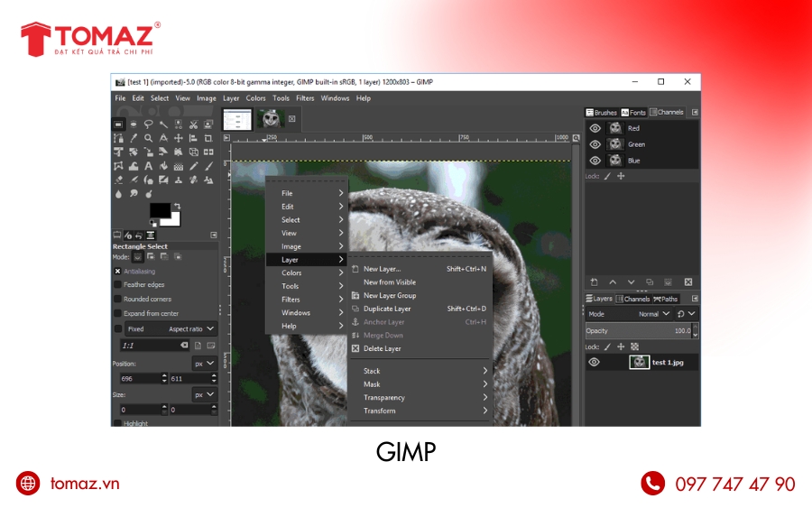Image resolution: width=812 pixels, height=508 pixels.
Task: Click Duplicate Layer in the context menu
Action: (387, 309)
